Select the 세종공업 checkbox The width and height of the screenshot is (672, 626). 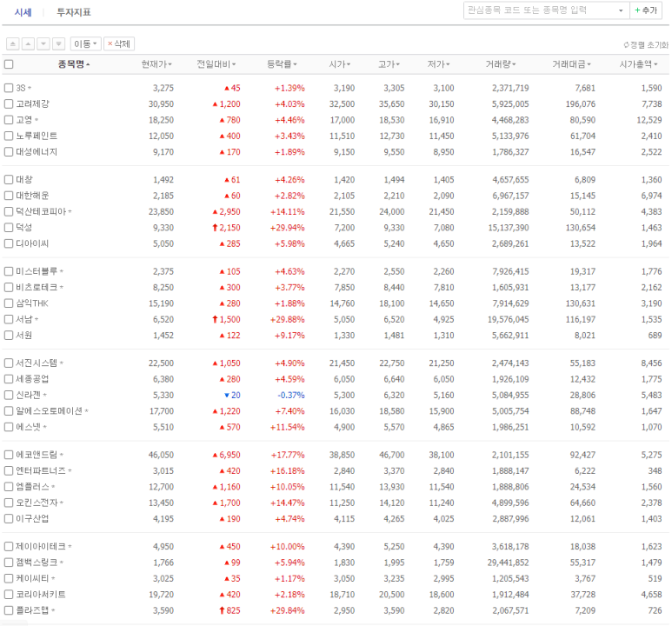pos(9,379)
